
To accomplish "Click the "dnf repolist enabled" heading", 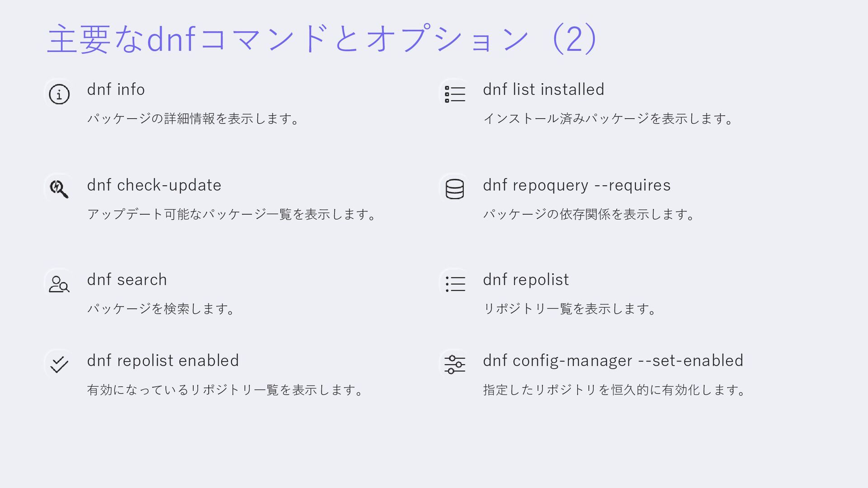I will (x=163, y=361).
